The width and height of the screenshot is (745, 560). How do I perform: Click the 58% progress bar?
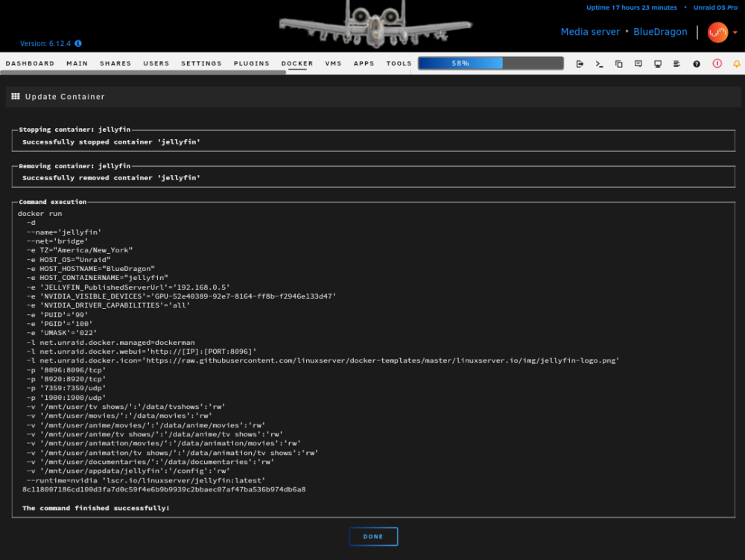(491, 63)
